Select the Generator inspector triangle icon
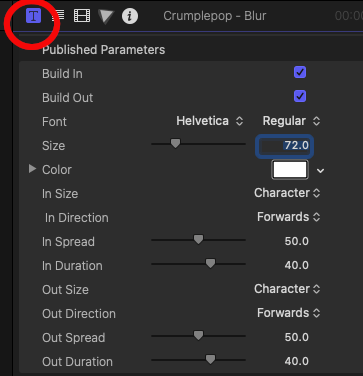363x376 pixels. tap(106, 16)
